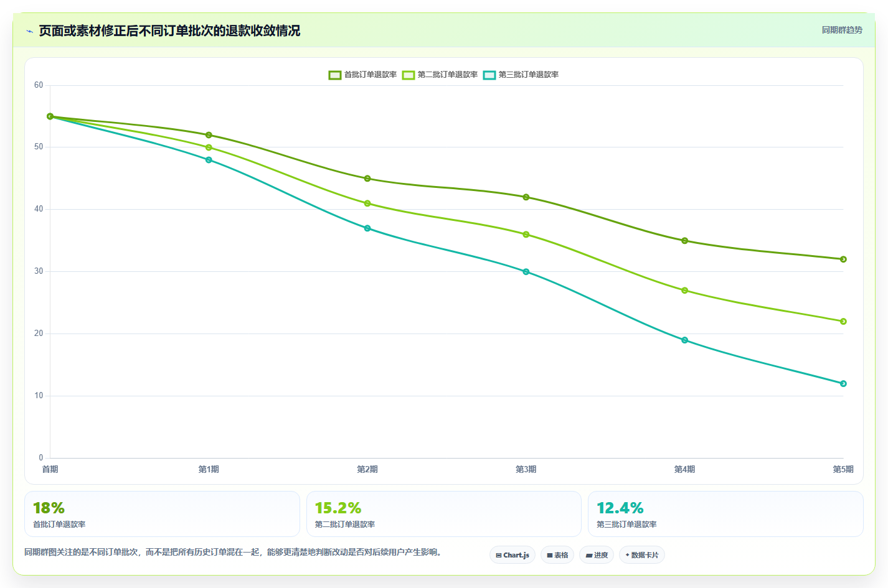Image resolution: width=888 pixels, height=588 pixels.
Task: Click the shared data point at 首期
Action: point(50,116)
